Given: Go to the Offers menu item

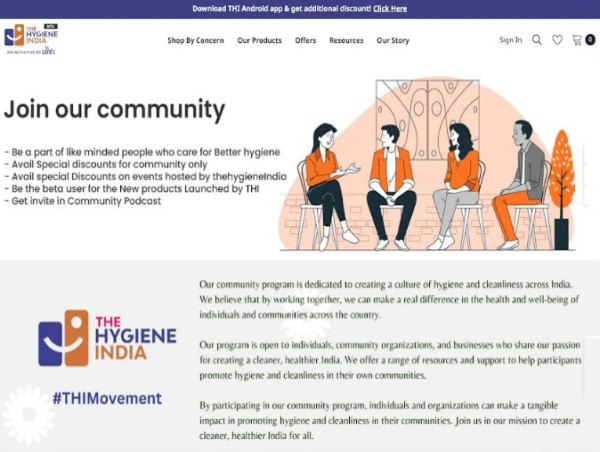Looking at the screenshot, I should pyautogui.click(x=305, y=40).
